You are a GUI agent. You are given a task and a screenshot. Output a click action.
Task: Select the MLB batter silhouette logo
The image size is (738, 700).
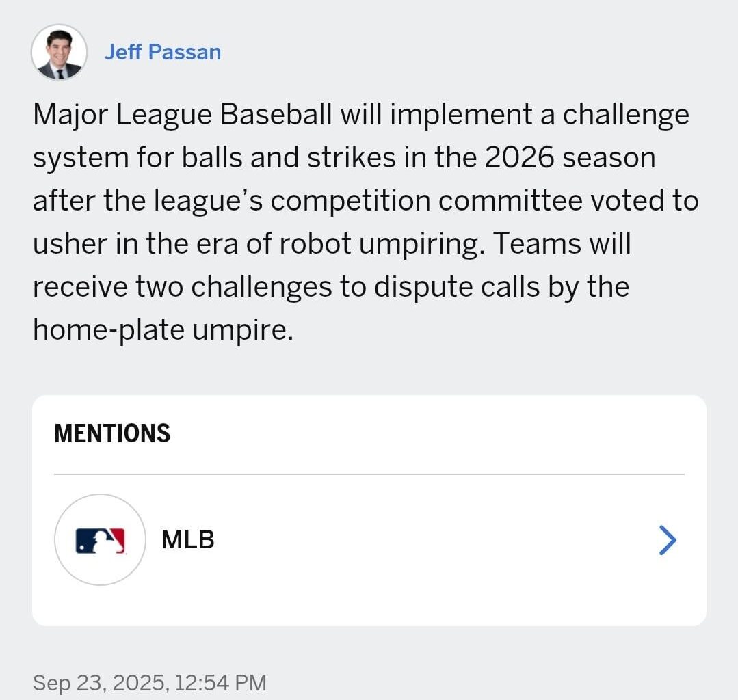coord(100,539)
